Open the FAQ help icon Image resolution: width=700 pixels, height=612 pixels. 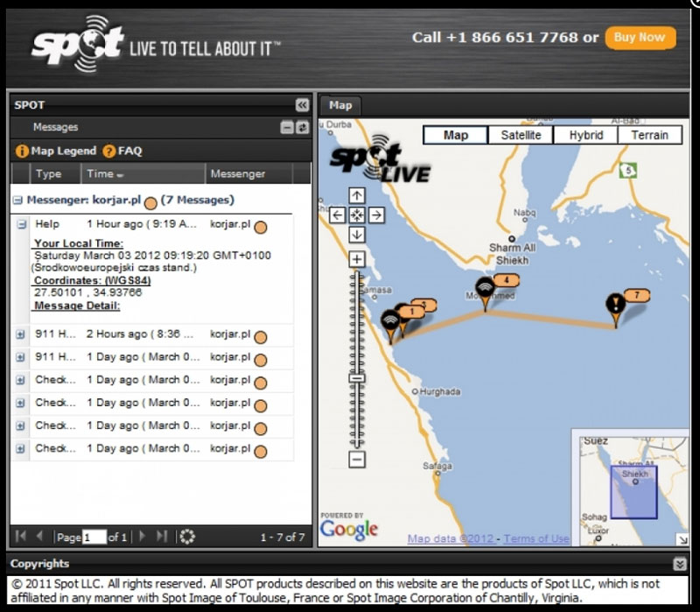108,151
